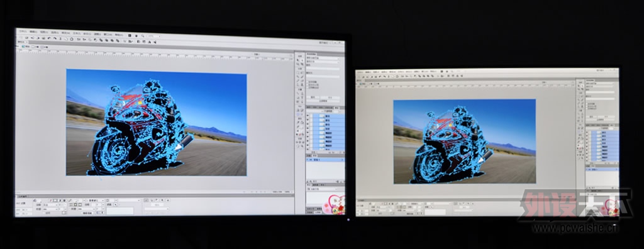Click Flip Vertical icon at left monitor's toolbar end
Viewport: 644px width, 249px height.
tap(155, 42)
